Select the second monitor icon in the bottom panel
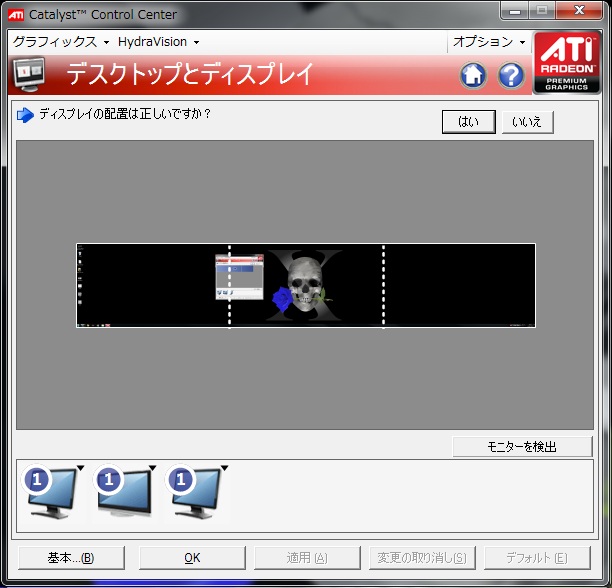Viewport: 612px width, 588px height. 125,490
